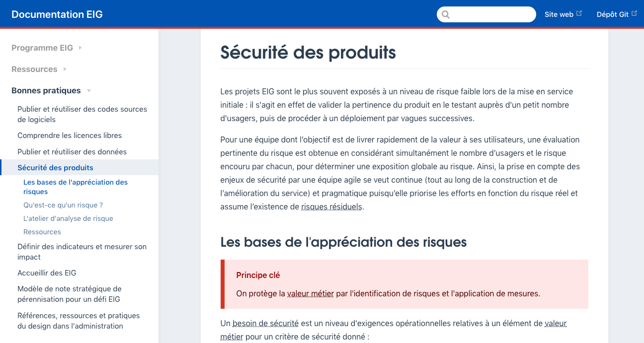Collapse the Bonnes pratiques section arrow
Image resolution: width=644 pixels, height=343 pixels.
89,91
